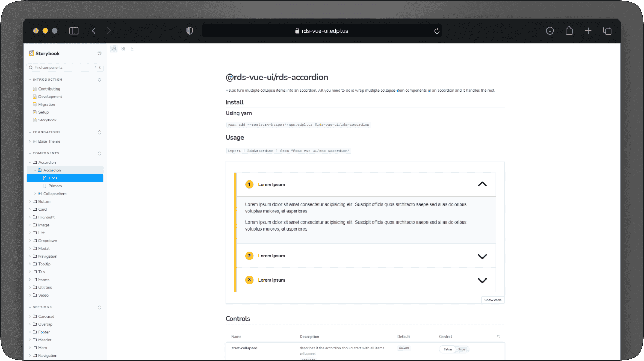644x361 pixels.
Task: Click the yarn add install command text
Action: point(298,125)
